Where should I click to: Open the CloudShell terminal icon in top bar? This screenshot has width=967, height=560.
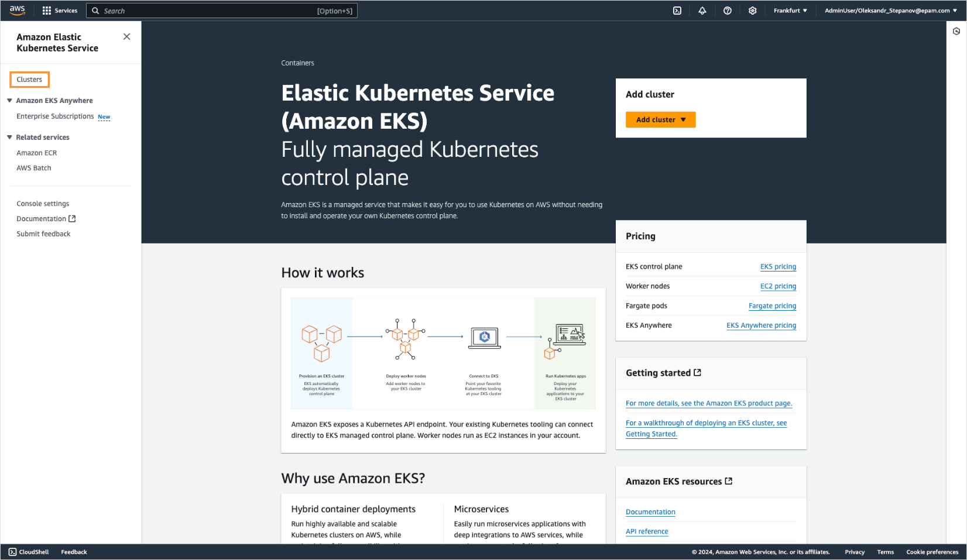[x=677, y=10]
